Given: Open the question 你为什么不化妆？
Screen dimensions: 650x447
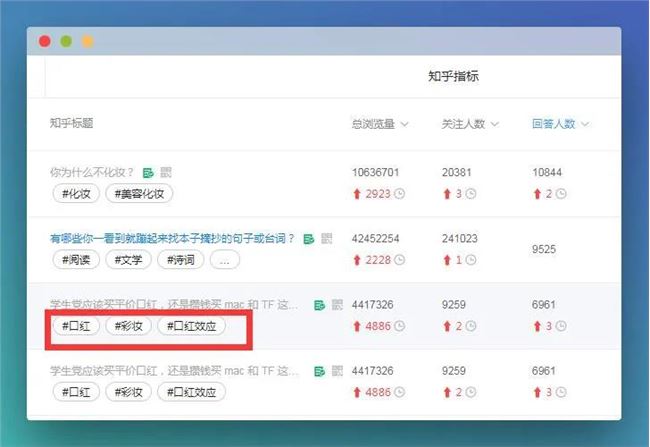Looking at the screenshot, I should tap(92, 172).
